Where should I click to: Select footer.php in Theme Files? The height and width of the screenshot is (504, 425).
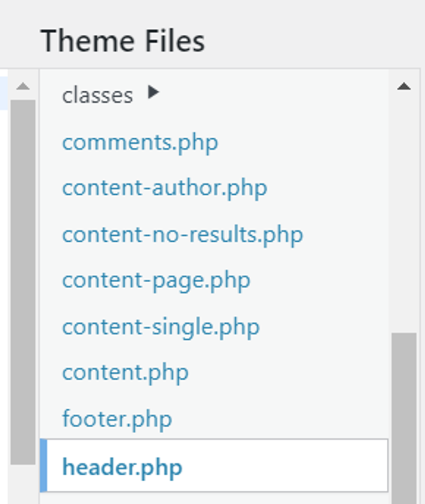[x=117, y=419]
